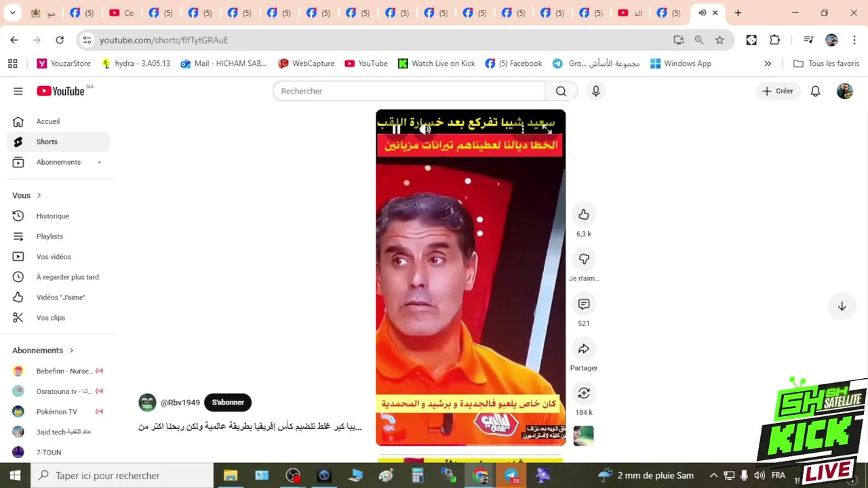Go back in browser history

point(14,40)
